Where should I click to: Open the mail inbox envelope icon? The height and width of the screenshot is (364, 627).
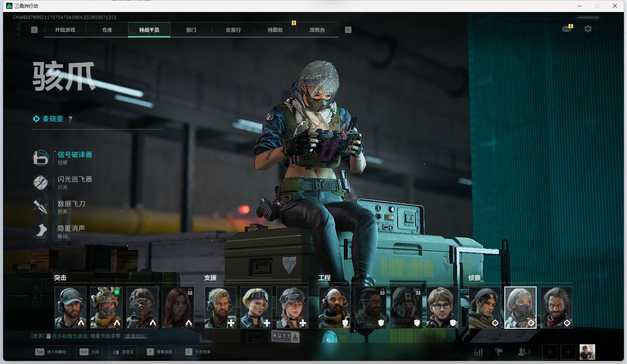click(567, 29)
